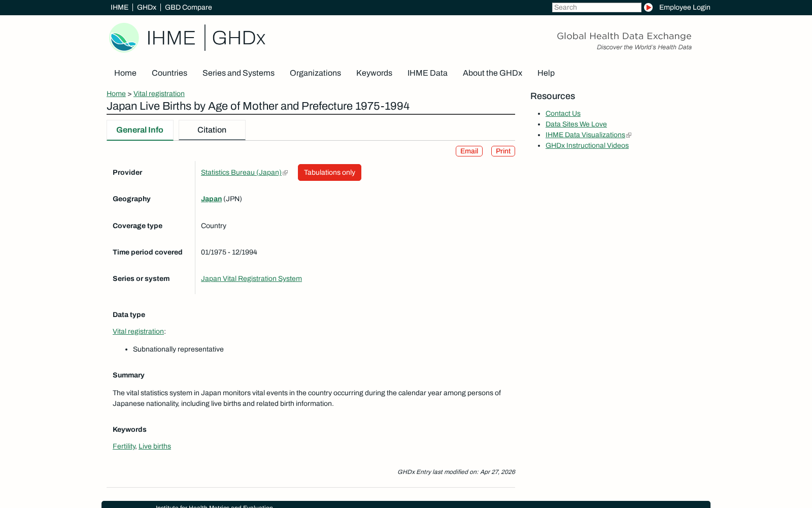Open Vital registration data type link
The height and width of the screenshot is (508, 812).
click(138, 331)
